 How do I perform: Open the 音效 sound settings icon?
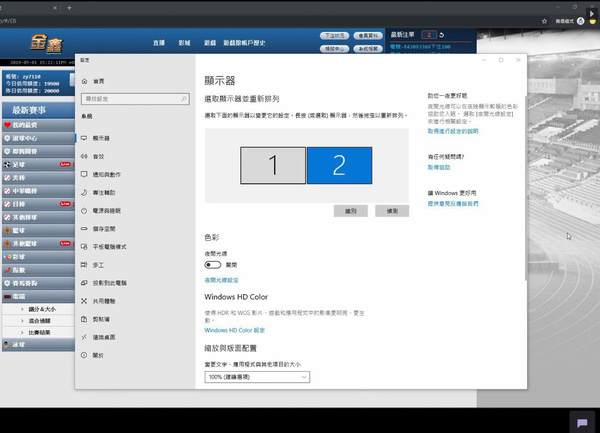(83, 156)
